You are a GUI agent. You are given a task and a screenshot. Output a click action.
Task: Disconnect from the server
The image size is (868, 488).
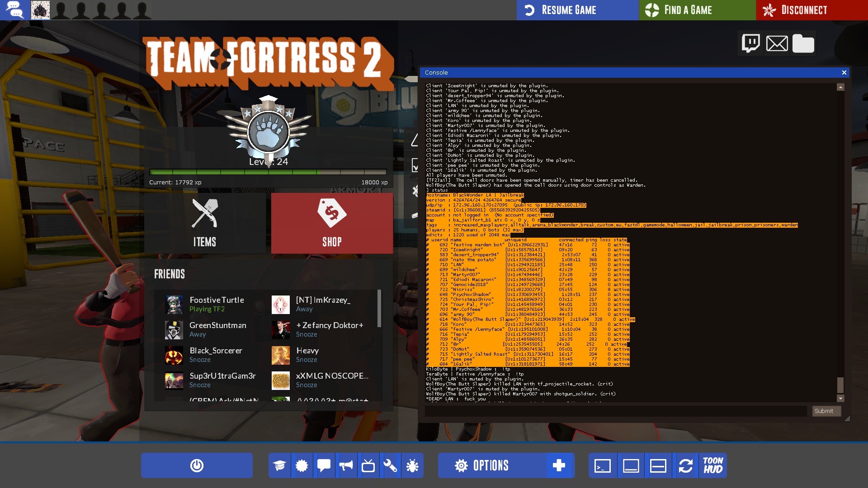(x=812, y=10)
